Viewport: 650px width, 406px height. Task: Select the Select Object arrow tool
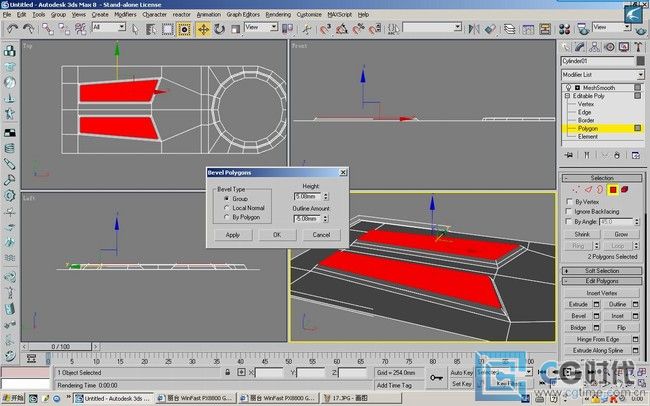pos(135,29)
